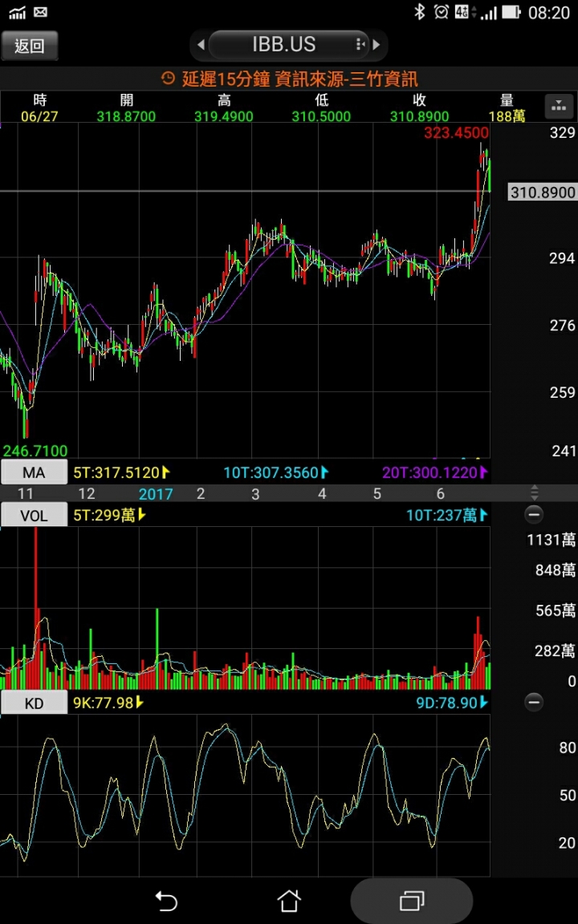Tap the volume 188萬 in header
The height and width of the screenshot is (924, 578).
tap(507, 116)
